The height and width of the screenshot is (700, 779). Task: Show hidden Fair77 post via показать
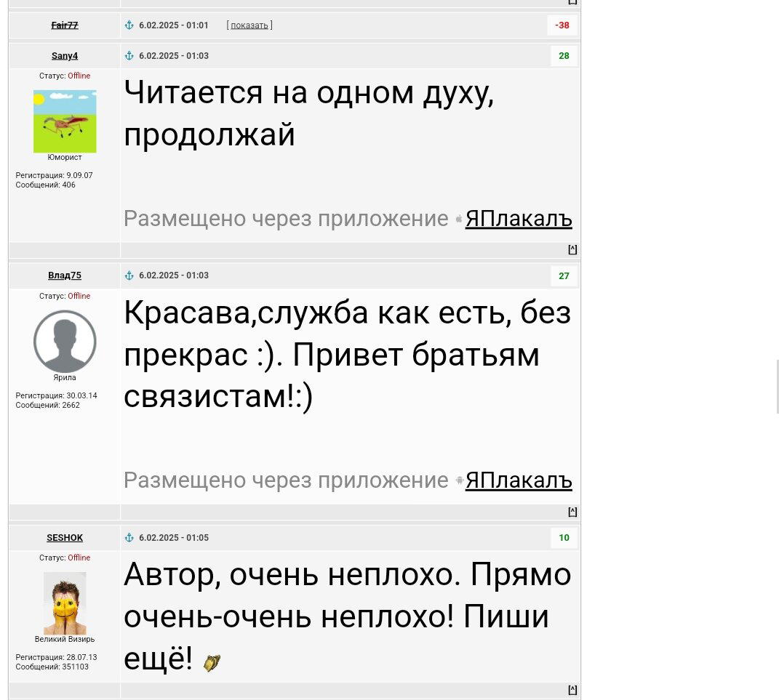click(249, 25)
